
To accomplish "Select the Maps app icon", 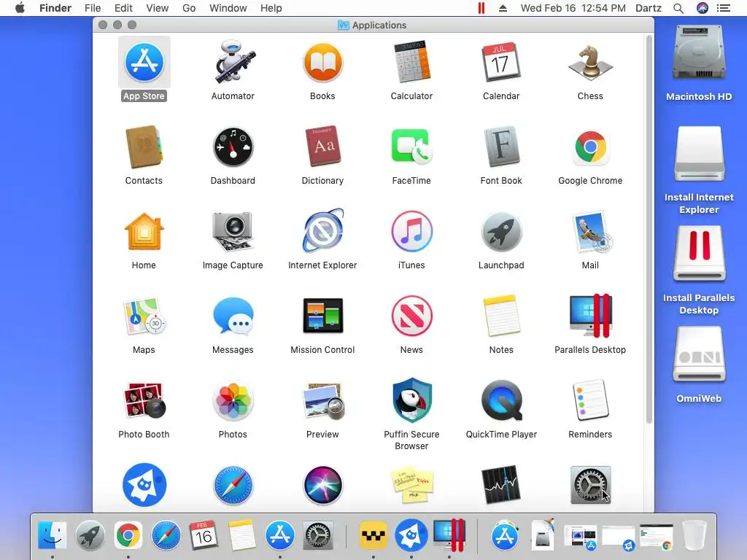I will [x=144, y=316].
